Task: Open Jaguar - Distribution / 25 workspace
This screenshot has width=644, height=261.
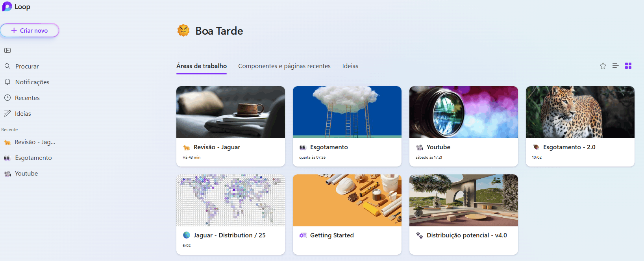Action: pyautogui.click(x=231, y=215)
